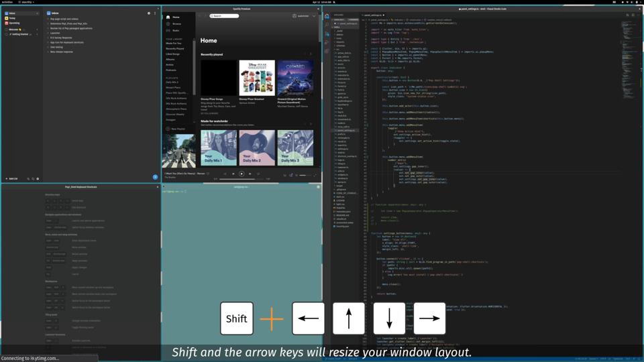The height and width of the screenshot is (362, 644).
Task: Check off the 'Pop page script and videos' task
Action: click(48, 19)
